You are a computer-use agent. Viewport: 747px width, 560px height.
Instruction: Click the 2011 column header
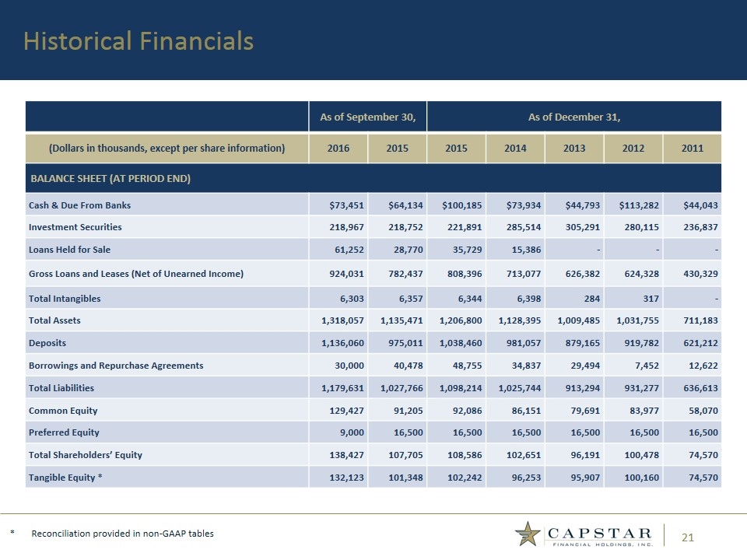click(x=692, y=148)
